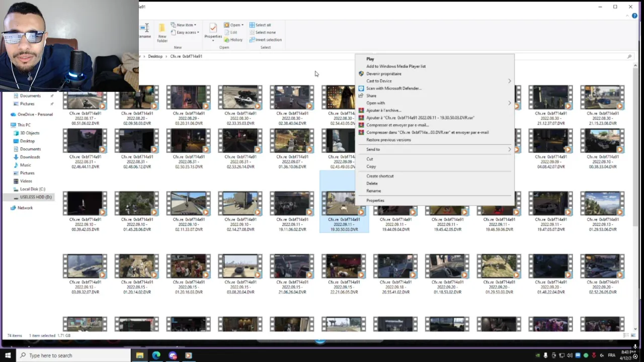
Task: Select Pictures pinned in Quick access
Action: click(27, 104)
